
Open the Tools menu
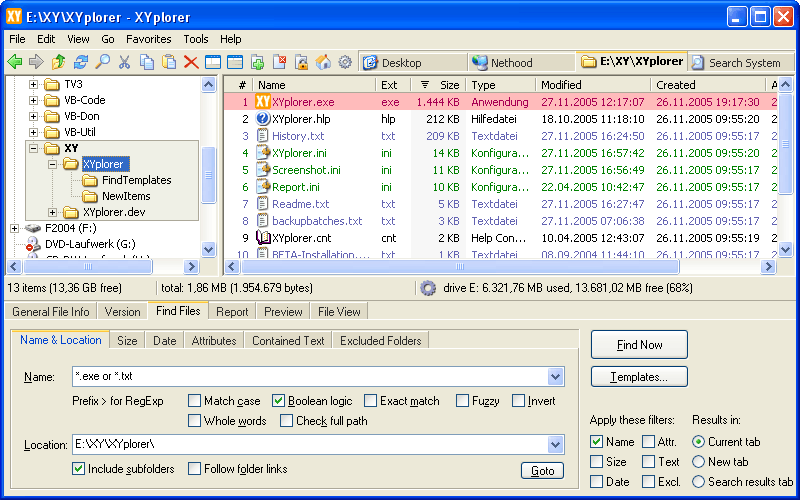click(x=196, y=39)
